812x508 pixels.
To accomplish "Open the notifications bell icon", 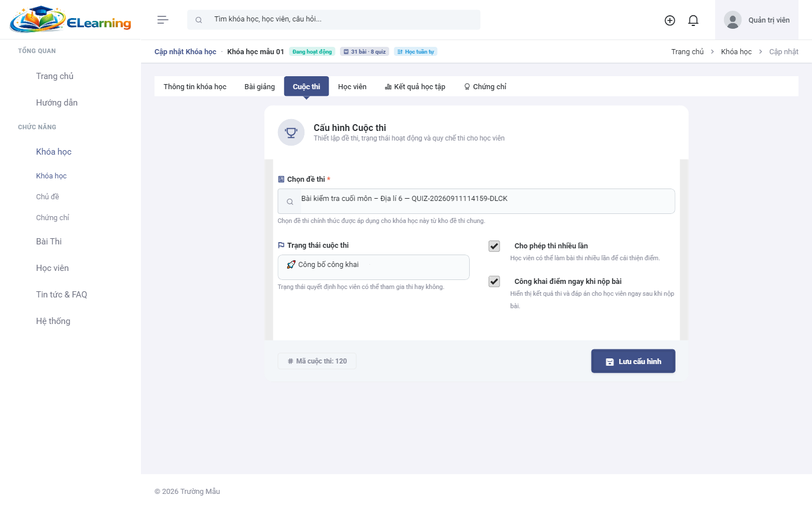I will pyautogui.click(x=694, y=20).
